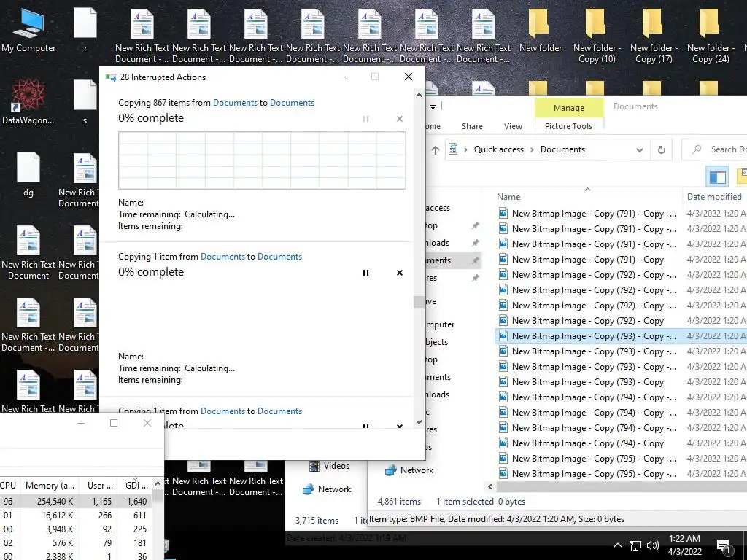Open the notification center icon
This screenshot has height=560, width=747.
(x=724, y=546)
